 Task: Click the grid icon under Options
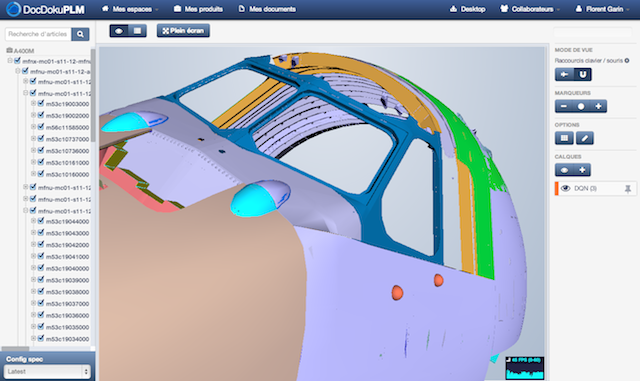click(x=564, y=138)
